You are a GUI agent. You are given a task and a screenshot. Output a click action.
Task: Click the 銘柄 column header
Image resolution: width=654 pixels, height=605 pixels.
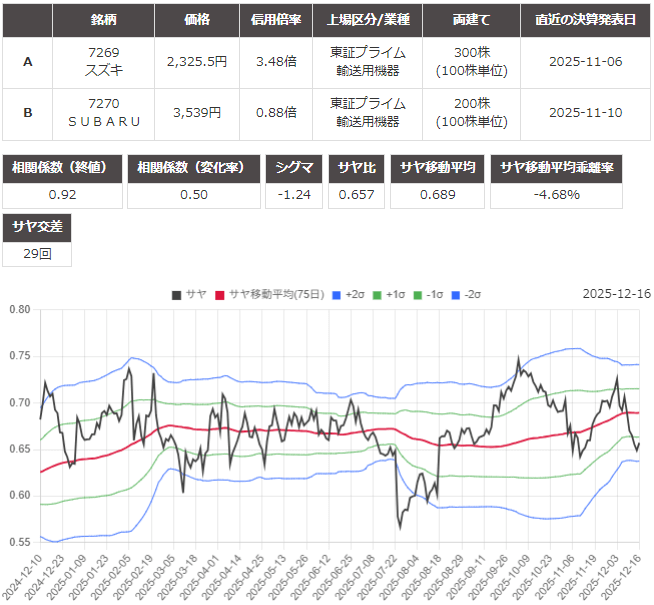[x=104, y=20]
